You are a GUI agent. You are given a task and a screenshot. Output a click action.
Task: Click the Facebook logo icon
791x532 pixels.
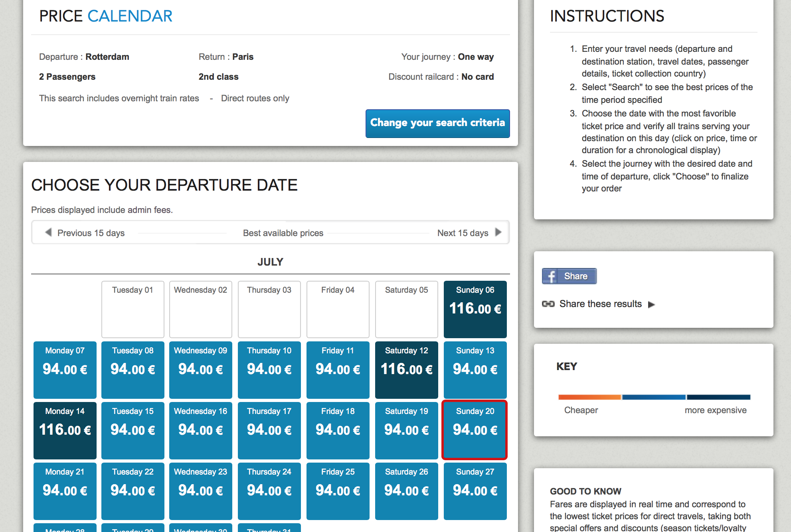pyautogui.click(x=551, y=276)
